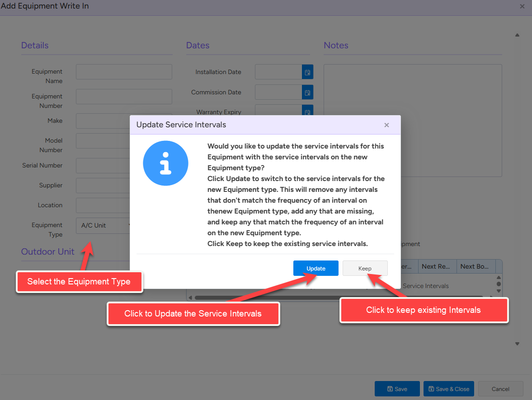The image size is (532, 400).
Task: Click the Installation Date input field
Action: (278, 72)
